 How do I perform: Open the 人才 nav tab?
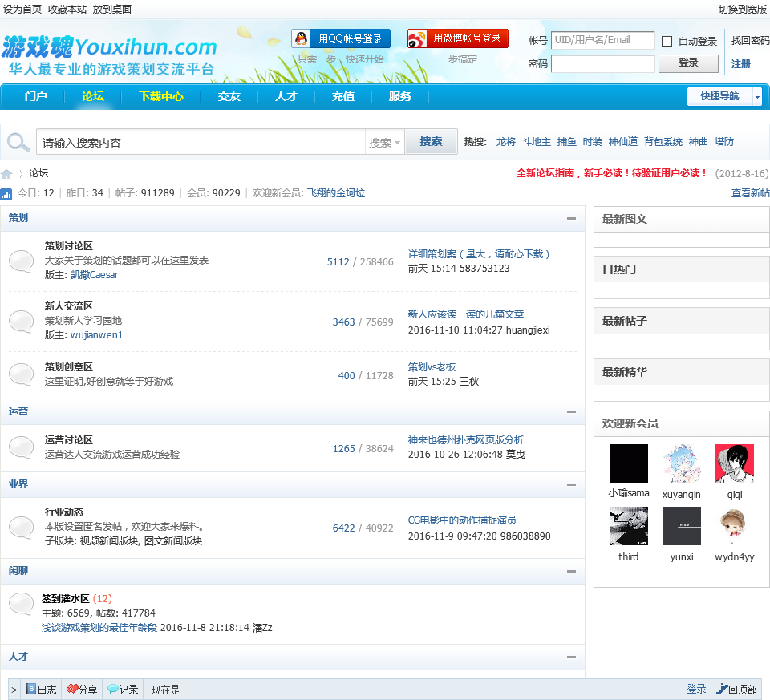[x=286, y=96]
